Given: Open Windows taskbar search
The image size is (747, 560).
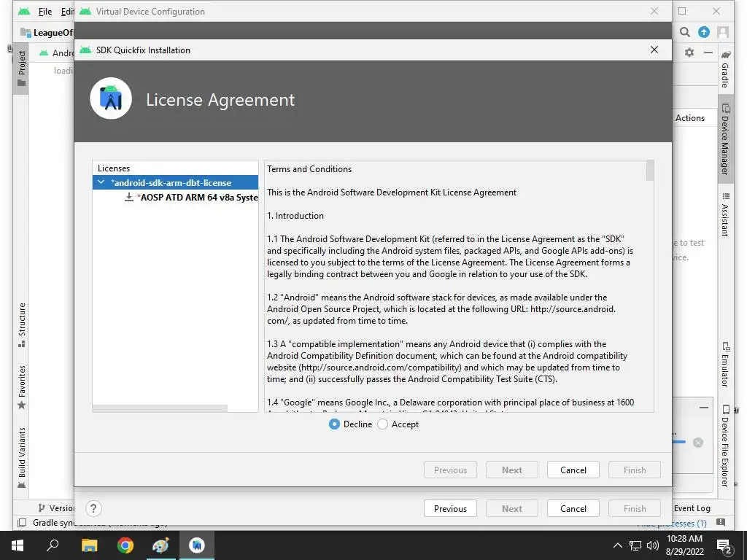Looking at the screenshot, I should click(x=53, y=545).
